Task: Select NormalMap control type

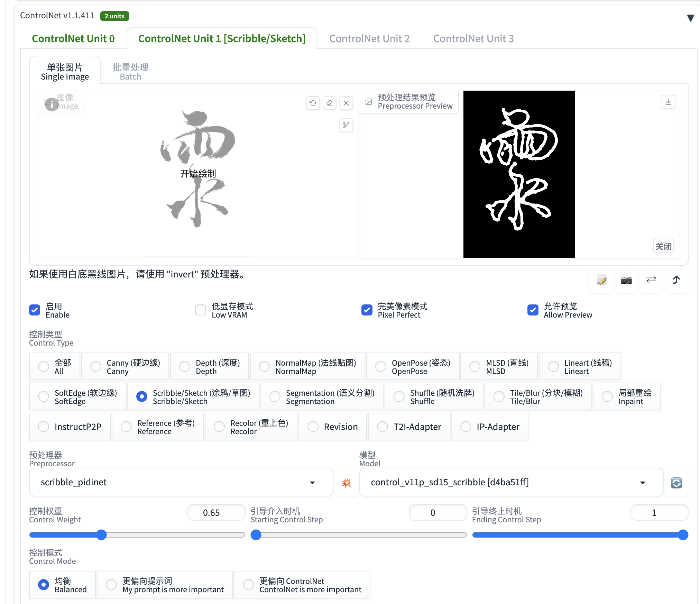Action: [x=307, y=367]
